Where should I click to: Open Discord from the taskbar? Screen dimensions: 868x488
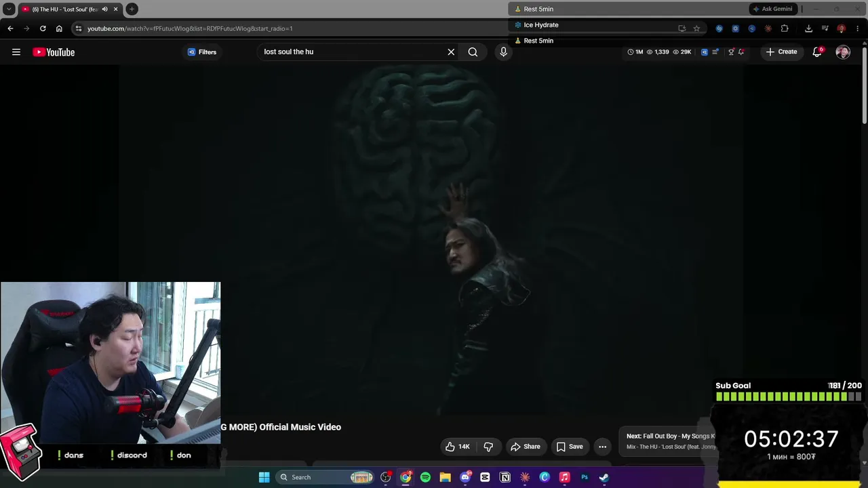tap(465, 477)
